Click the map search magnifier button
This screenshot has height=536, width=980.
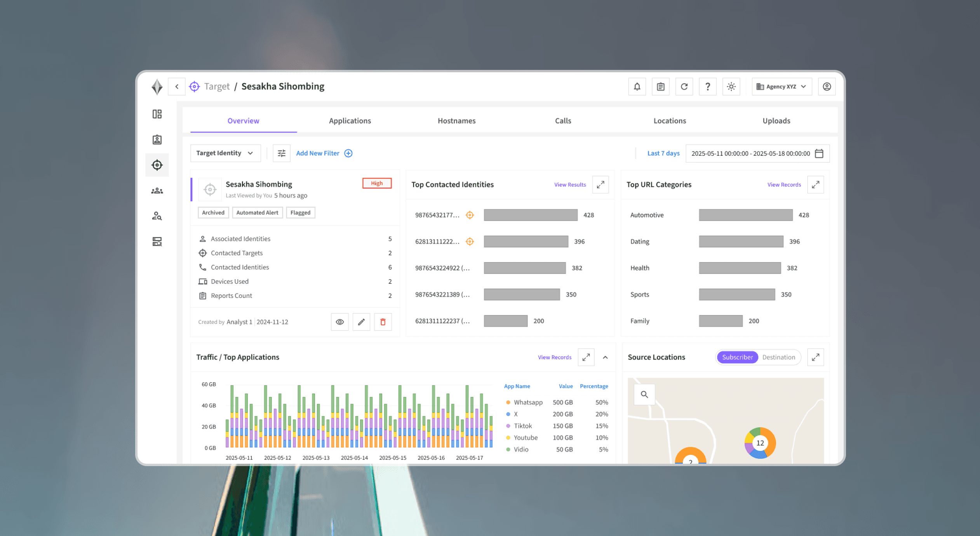(x=644, y=394)
